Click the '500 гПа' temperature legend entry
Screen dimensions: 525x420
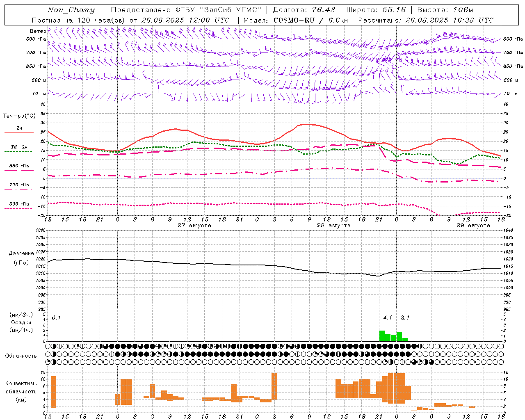[x=19, y=204]
